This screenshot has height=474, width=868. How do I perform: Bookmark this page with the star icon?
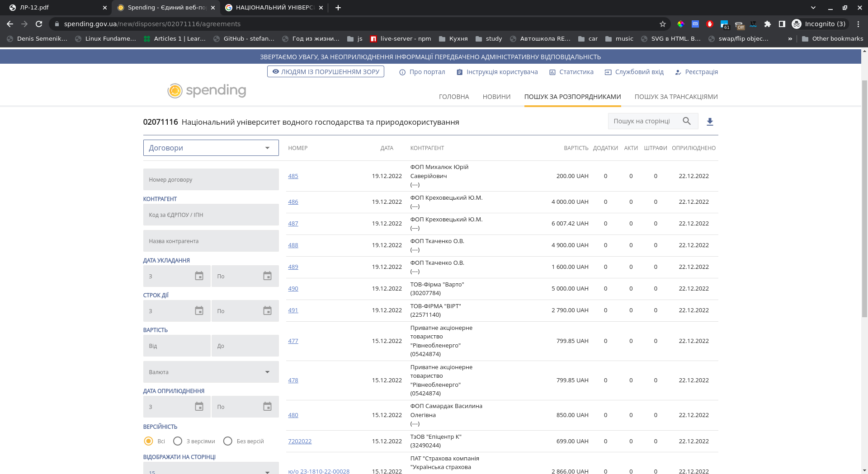663,24
